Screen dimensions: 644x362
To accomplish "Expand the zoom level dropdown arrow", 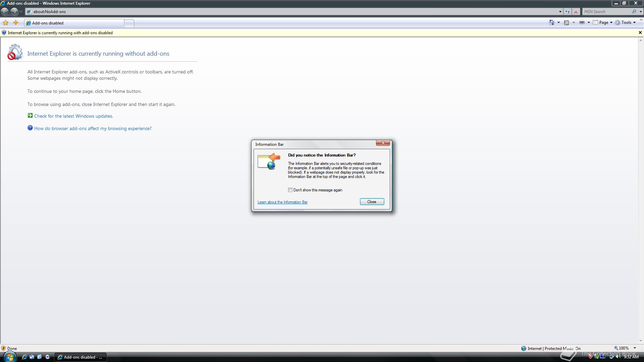I will (x=635, y=348).
